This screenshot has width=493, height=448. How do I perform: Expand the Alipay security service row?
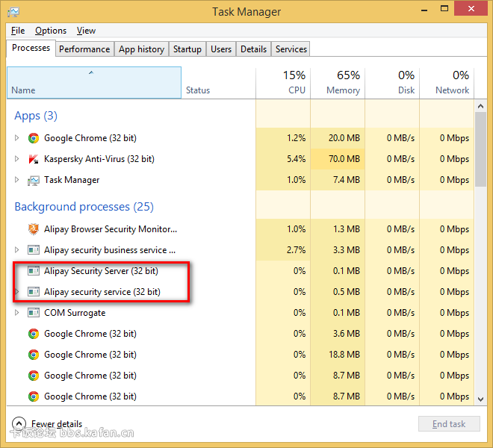tap(17, 292)
